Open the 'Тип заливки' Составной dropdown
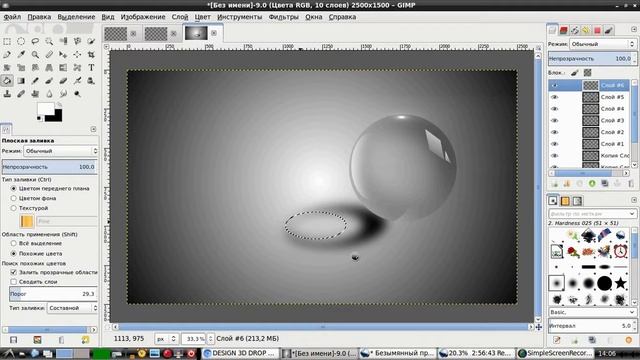Viewport: 640px width, 360px height. pyautogui.click(x=72, y=308)
